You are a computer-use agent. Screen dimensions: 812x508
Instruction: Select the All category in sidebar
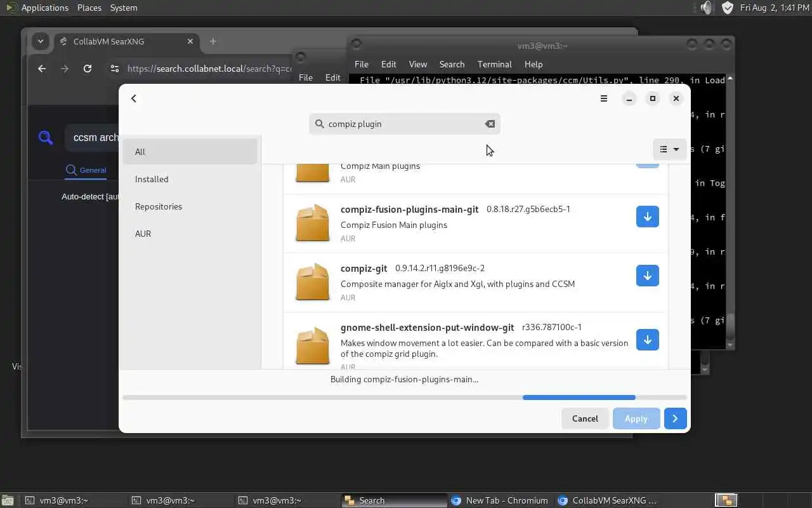[x=190, y=152]
